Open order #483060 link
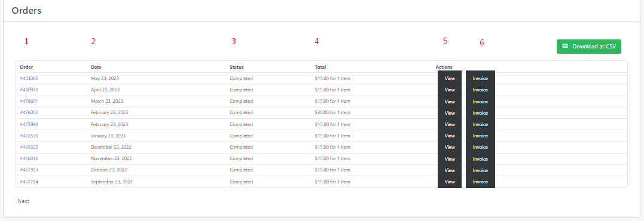This screenshot has height=221, width=644. pos(29,78)
